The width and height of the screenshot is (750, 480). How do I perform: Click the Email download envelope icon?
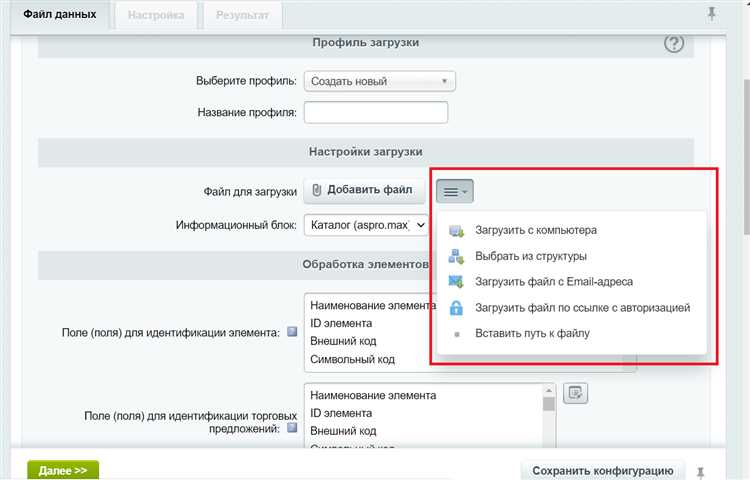(456, 282)
